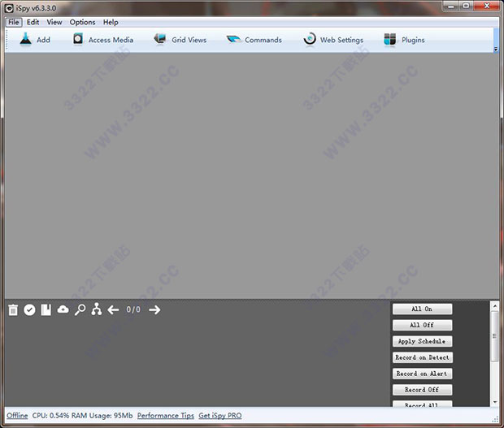Open the Options menu
Image resolution: width=504 pixels, height=428 pixels.
[82, 22]
